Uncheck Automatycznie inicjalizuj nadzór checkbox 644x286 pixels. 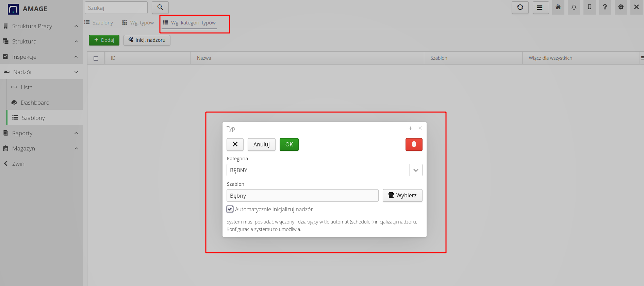[x=230, y=209]
